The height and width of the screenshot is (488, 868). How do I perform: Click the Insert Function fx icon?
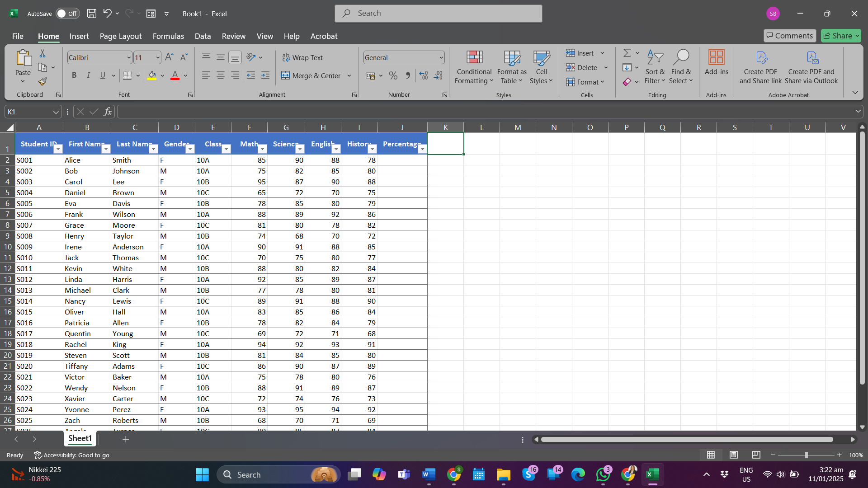tap(108, 112)
